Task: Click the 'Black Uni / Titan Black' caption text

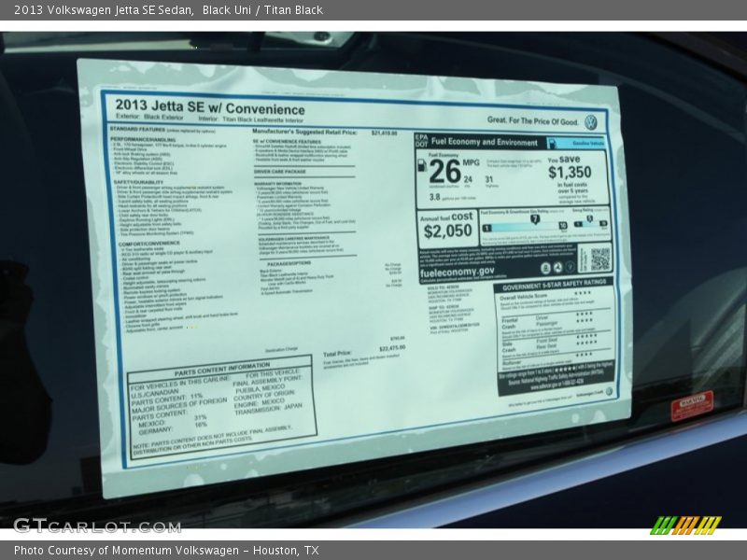Action: tap(262, 10)
